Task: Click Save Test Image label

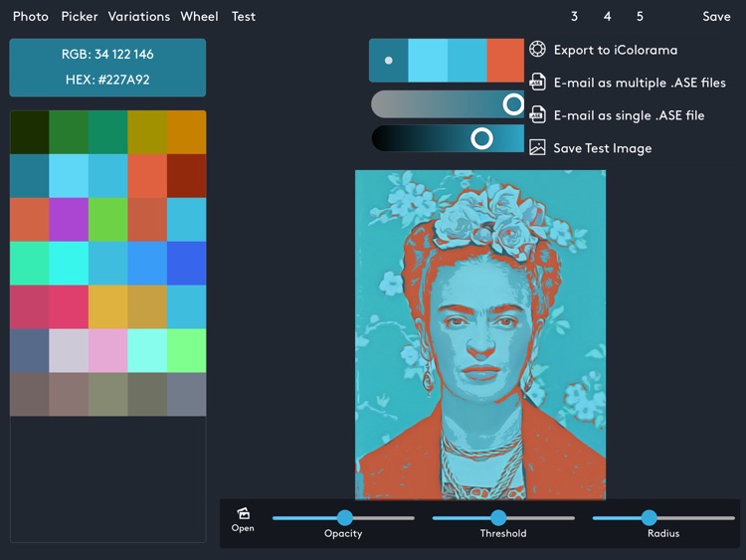Action: [603, 148]
